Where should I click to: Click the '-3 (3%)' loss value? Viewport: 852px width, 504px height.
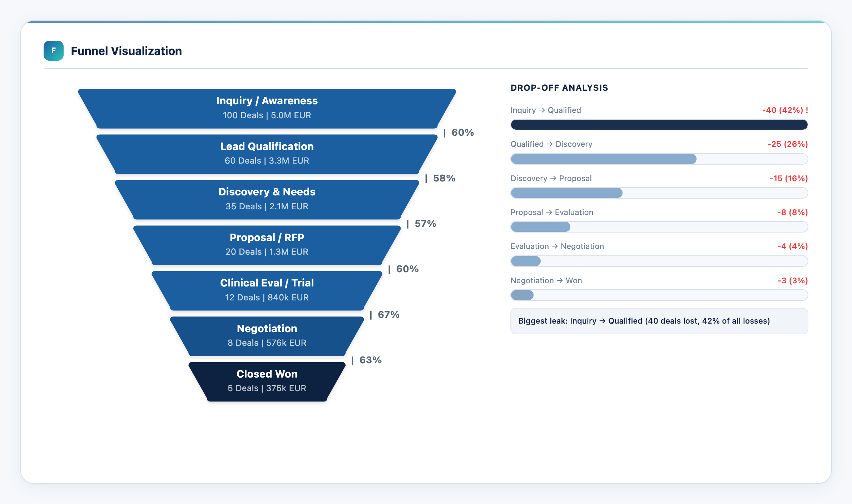pyautogui.click(x=793, y=280)
